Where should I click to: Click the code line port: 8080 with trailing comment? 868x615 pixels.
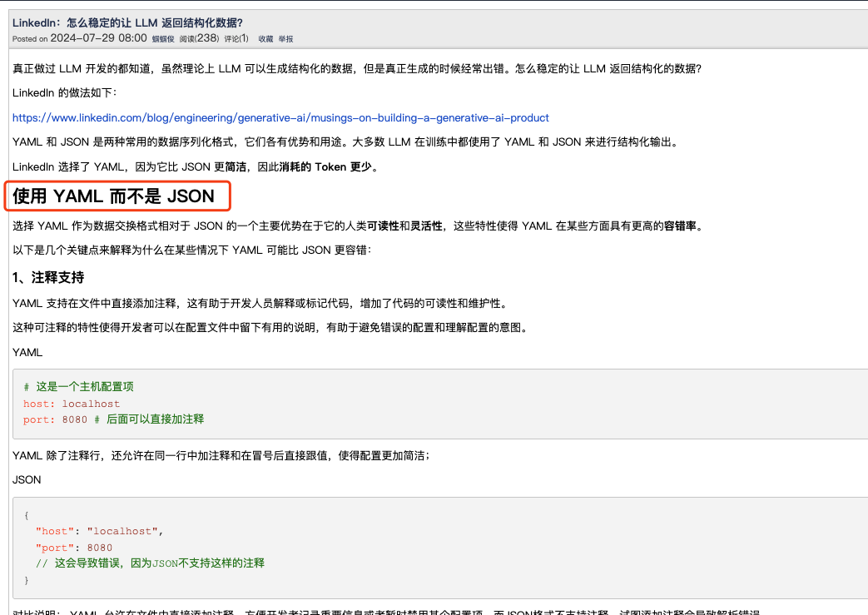coord(113,419)
